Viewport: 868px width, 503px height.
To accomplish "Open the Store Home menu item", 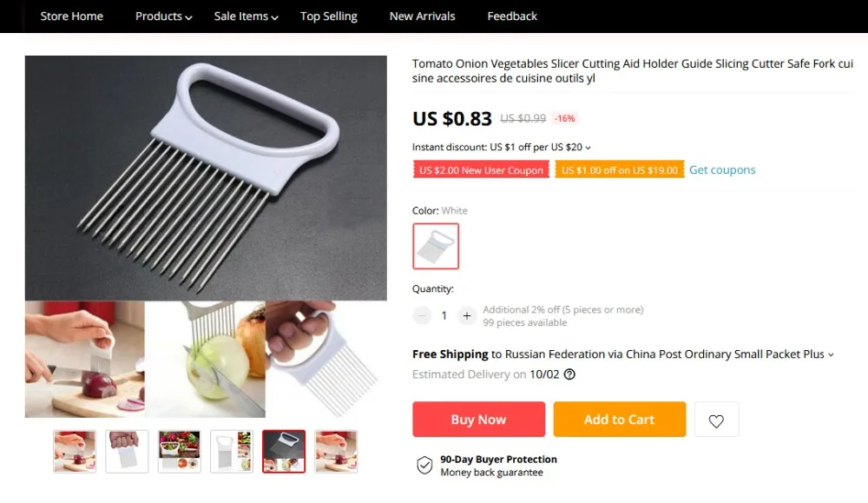I will (71, 17).
